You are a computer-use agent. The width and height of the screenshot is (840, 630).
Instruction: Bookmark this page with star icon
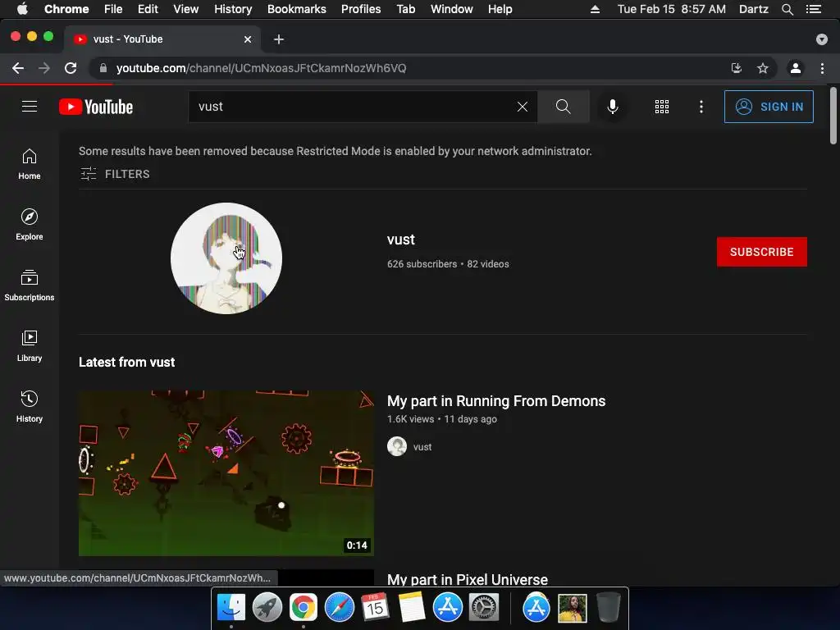tap(763, 68)
